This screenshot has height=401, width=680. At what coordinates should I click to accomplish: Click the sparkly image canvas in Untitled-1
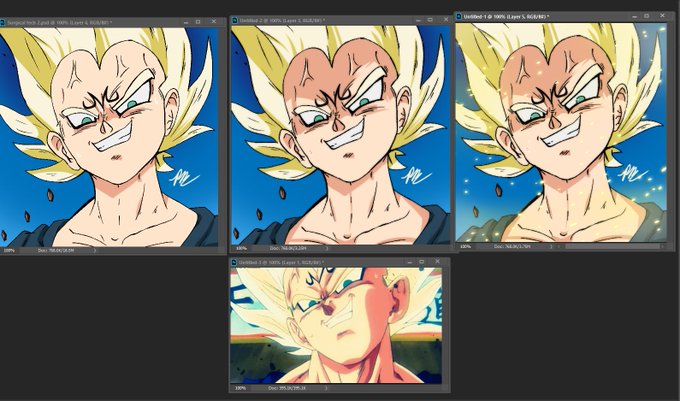(561, 132)
